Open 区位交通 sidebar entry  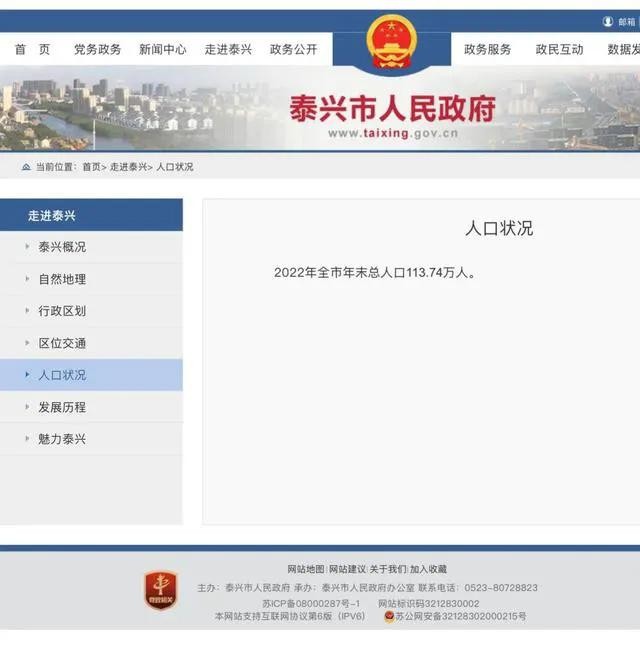62,343
